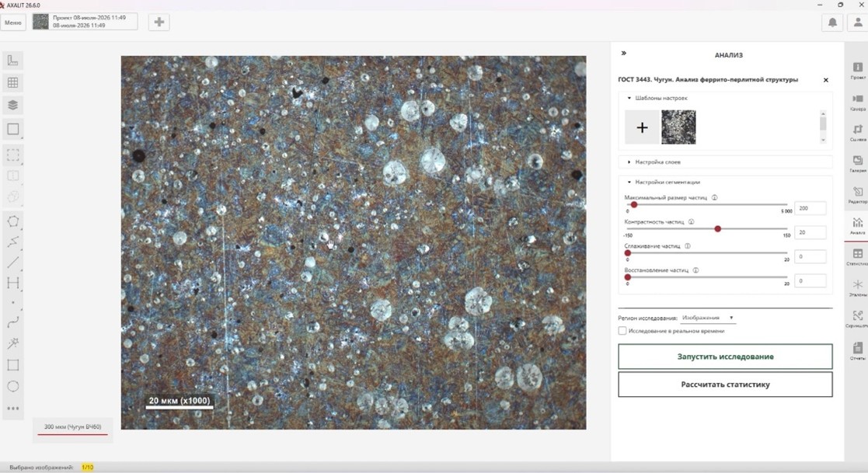Show info for Восстановление частиц
This screenshot has height=473, width=868.
click(x=695, y=270)
